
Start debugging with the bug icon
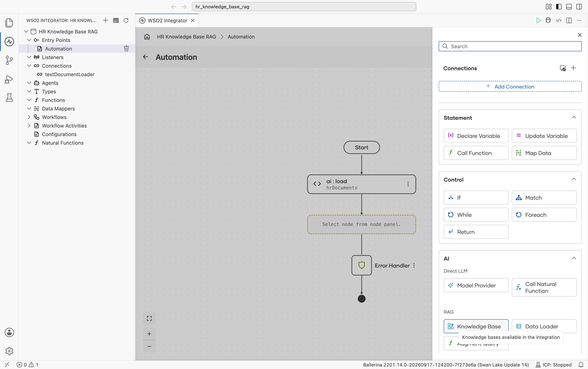548,20
